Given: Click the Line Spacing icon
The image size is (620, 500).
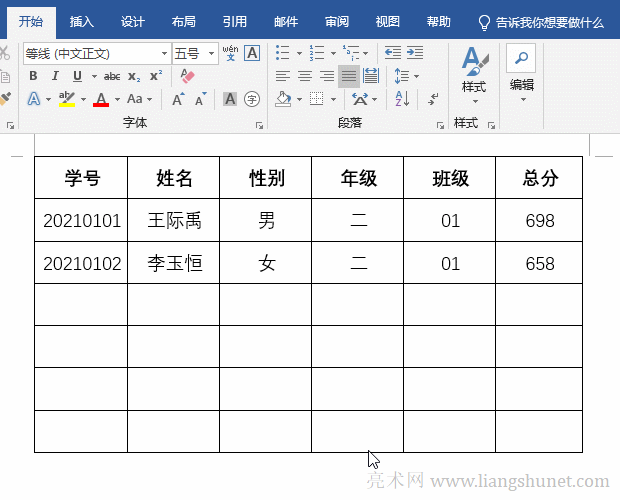Looking at the screenshot, I should (x=402, y=76).
